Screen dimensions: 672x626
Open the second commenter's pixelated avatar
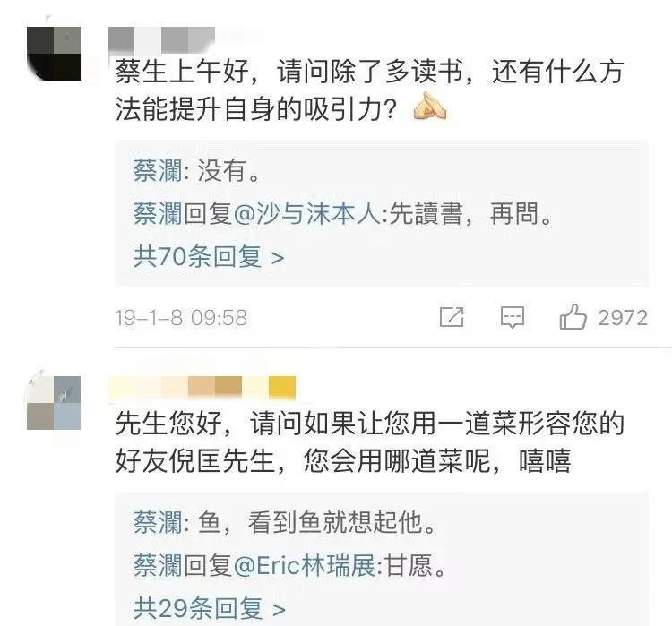(54, 403)
